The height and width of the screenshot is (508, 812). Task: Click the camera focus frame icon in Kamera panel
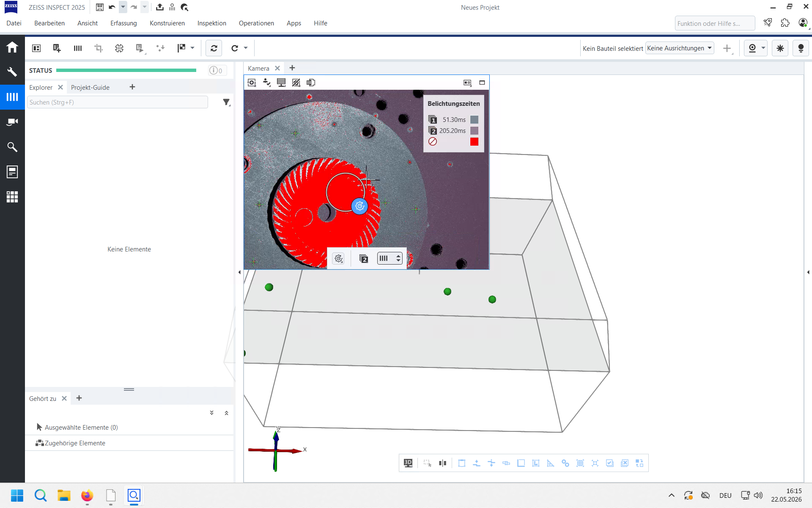(x=252, y=83)
